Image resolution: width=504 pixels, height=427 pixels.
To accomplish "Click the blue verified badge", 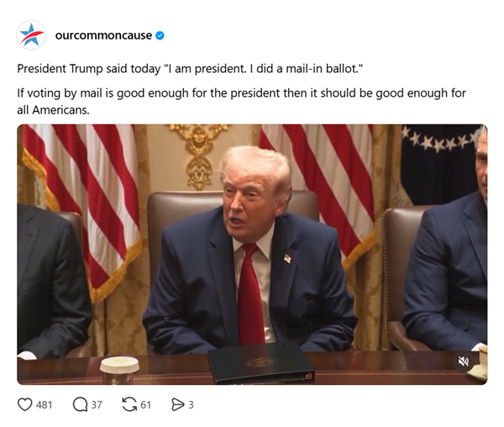I will coord(160,35).
